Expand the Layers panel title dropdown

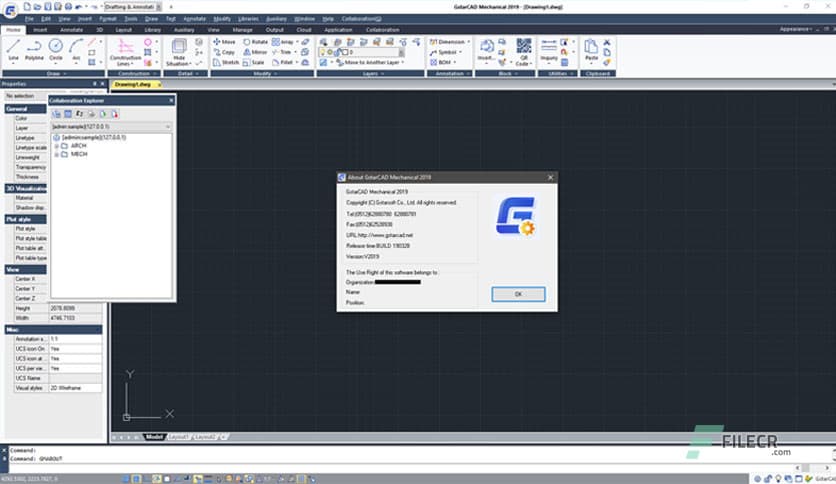pyautogui.click(x=382, y=74)
